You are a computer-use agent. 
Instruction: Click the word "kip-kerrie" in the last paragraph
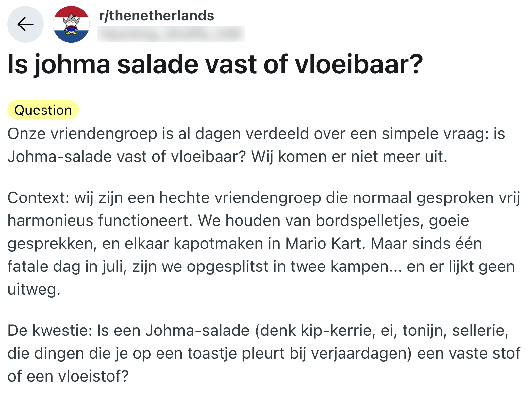coord(338,331)
